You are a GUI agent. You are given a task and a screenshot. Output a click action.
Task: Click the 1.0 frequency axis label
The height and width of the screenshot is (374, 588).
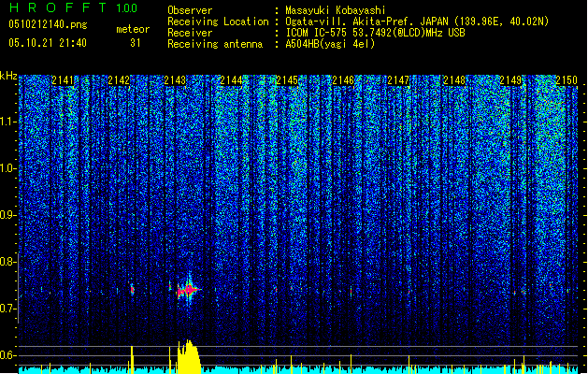tap(8, 168)
